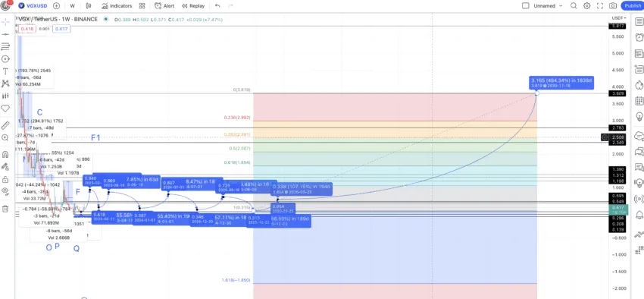644x299 pixels.
Task: Select the 0.236(2.992) Fibonacci level label
Action: (x=237, y=118)
